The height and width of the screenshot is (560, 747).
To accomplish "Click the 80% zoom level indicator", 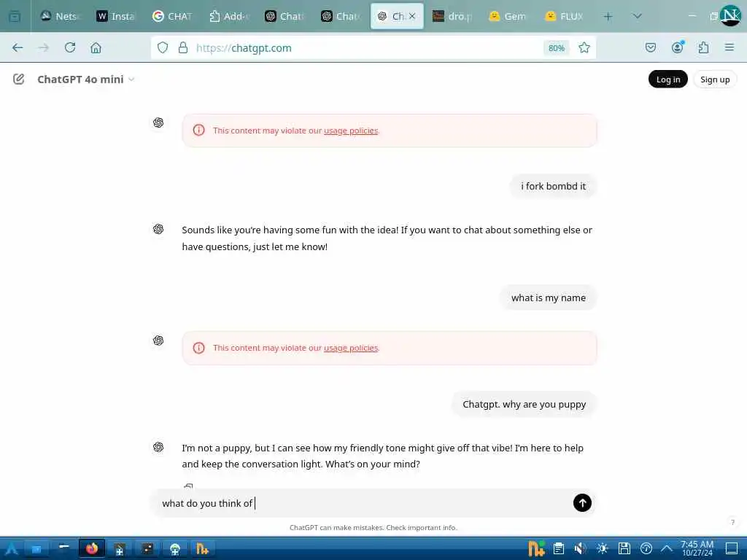I will tap(556, 47).
